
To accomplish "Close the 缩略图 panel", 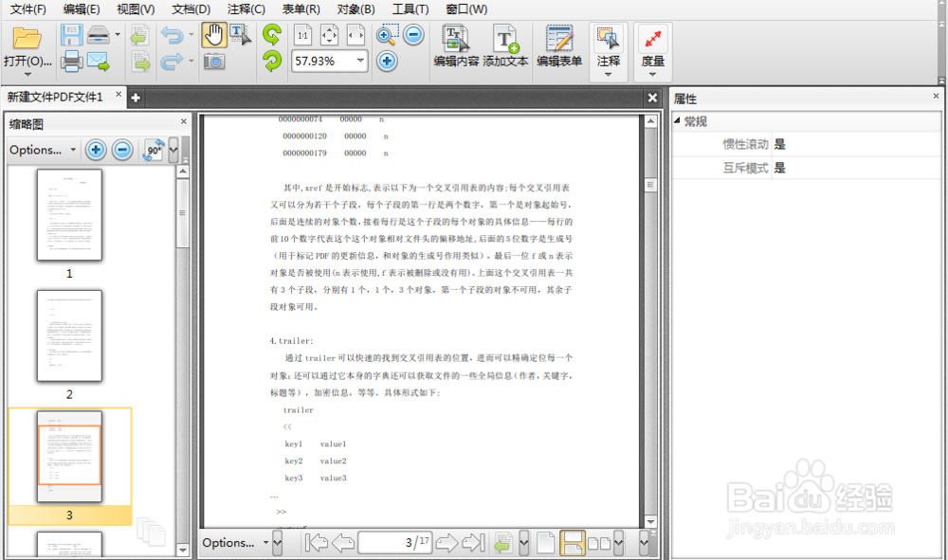I will click(184, 121).
